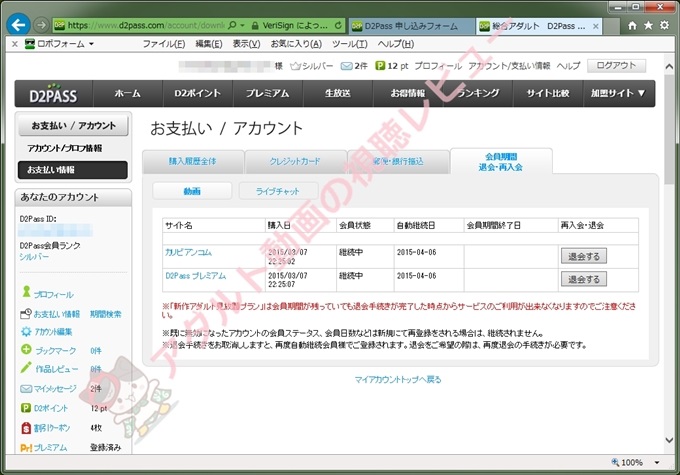The height and width of the screenshot is (475, 680).
Task: Open the 表示(V) menu
Action: point(246,44)
